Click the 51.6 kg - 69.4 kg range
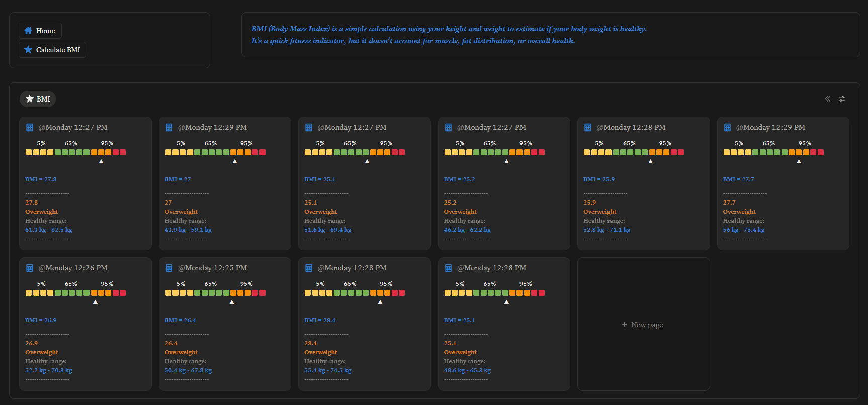The width and height of the screenshot is (868, 405). [328, 230]
